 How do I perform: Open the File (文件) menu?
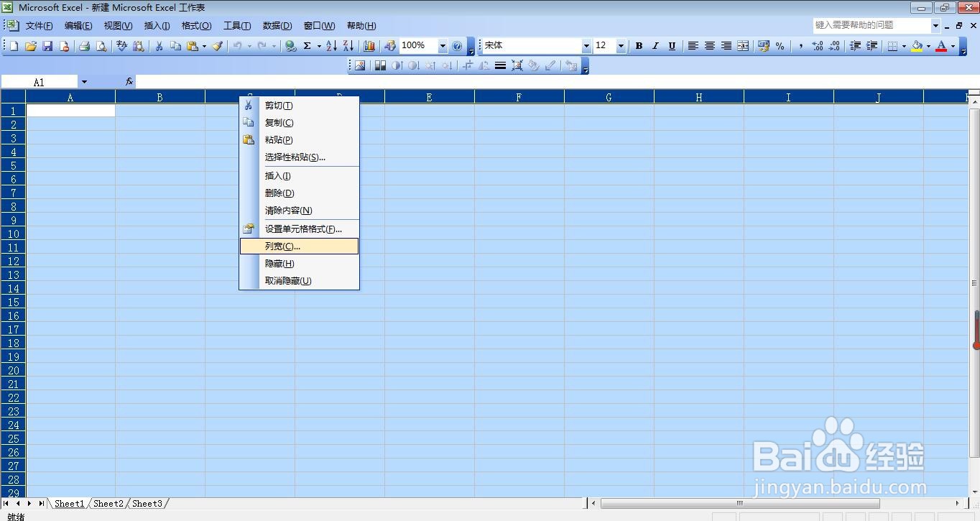tap(40, 26)
